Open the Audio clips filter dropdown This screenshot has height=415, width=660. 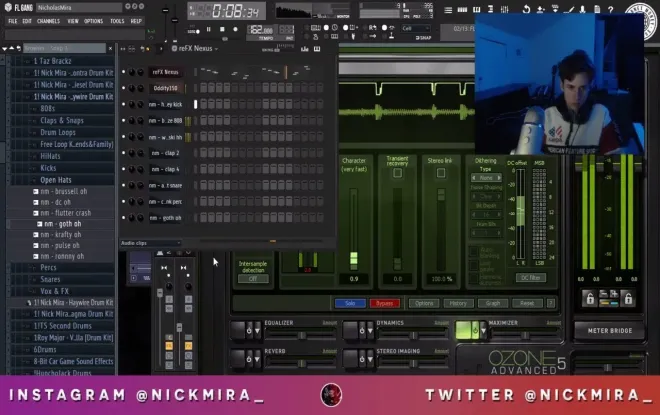pyautogui.click(x=151, y=243)
